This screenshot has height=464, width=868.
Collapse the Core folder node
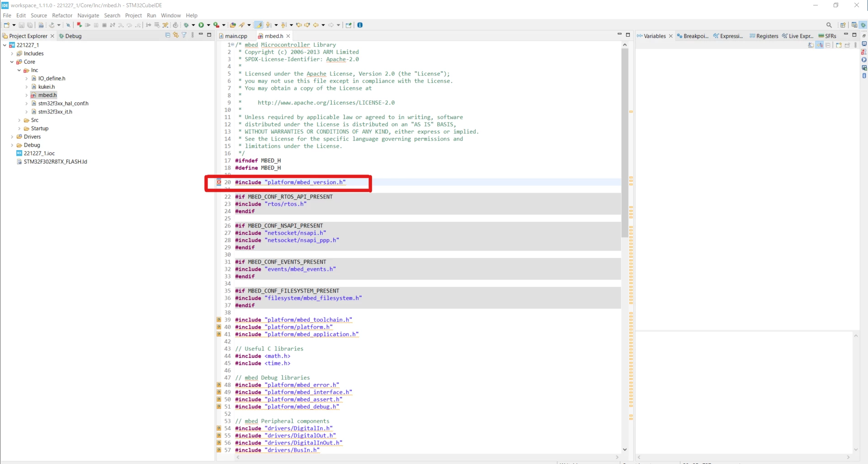[12, 62]
